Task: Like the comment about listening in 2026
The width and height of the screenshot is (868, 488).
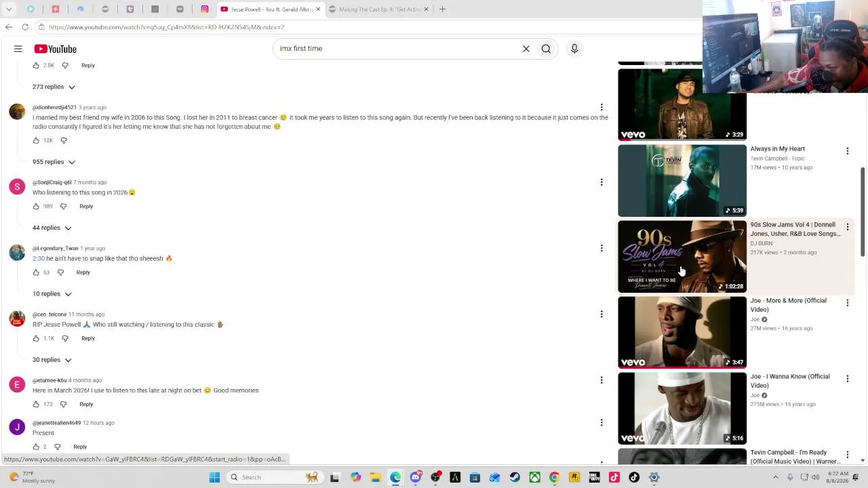Action: click(x=36, y=206)
